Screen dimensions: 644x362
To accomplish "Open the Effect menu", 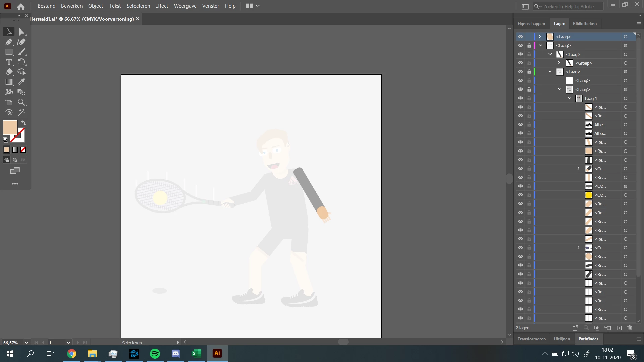I will 161,6.
